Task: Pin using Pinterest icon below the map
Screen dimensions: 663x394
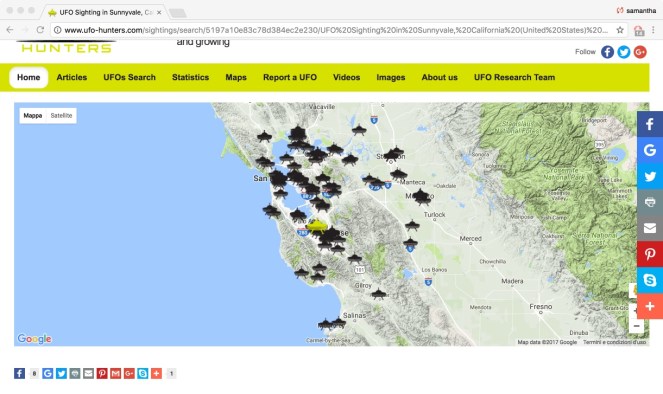Action: coord(102,373)
